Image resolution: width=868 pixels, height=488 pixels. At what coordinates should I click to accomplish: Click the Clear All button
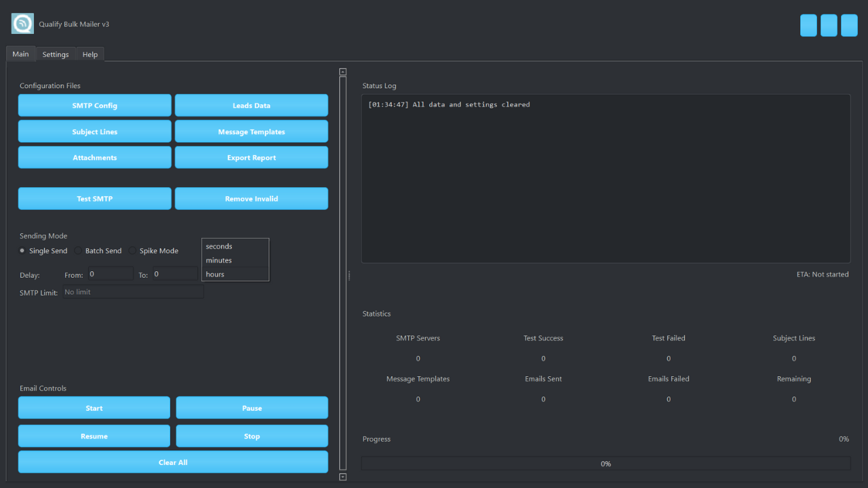pos(173,462)
